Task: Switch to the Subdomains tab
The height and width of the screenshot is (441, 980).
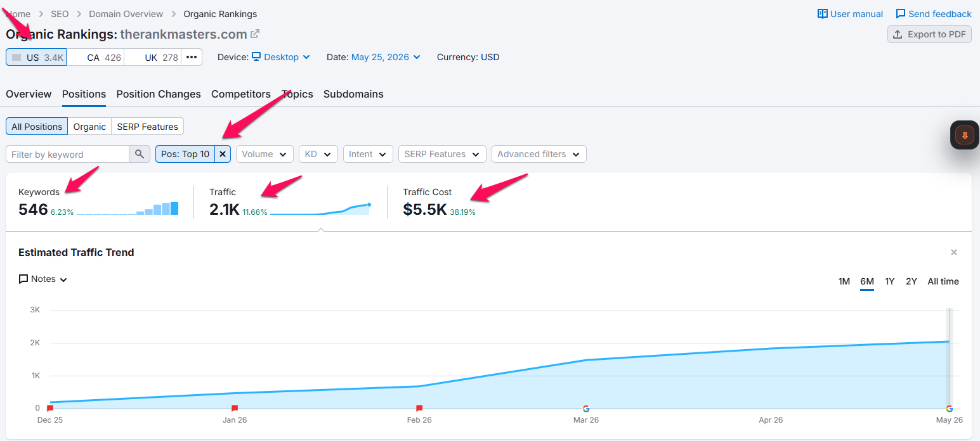Action: [353, 94]
